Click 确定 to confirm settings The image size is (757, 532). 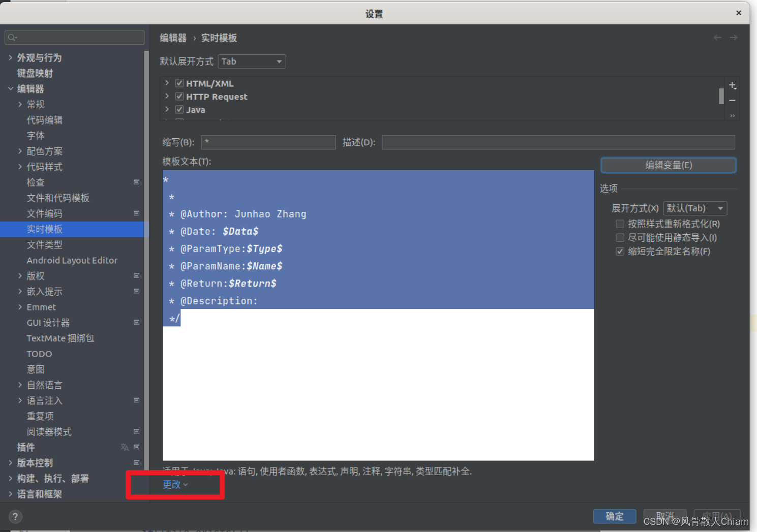click(615, 516)
